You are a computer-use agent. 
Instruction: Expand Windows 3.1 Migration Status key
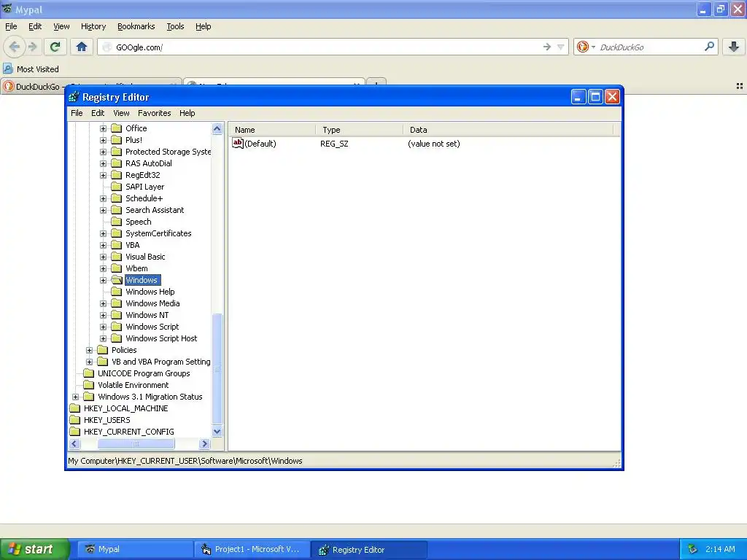point(75,397)
